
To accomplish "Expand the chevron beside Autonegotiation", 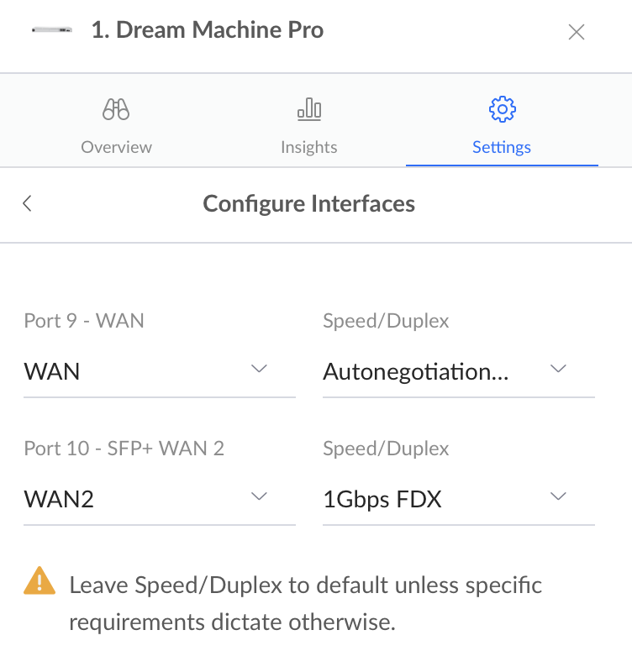I will click(558, 369).
